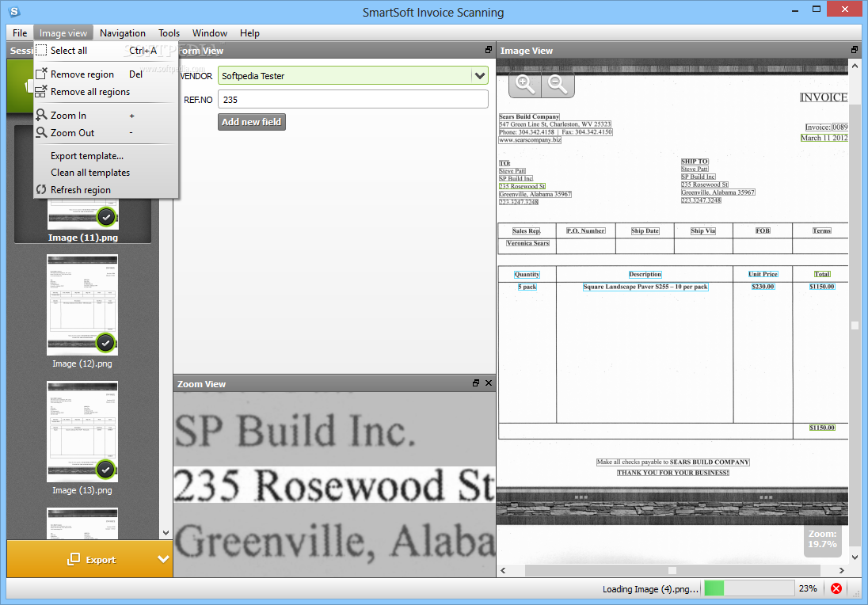Click into the REF.NO input field
Viewport: 868px width, 605px height.
click(353, 100)
